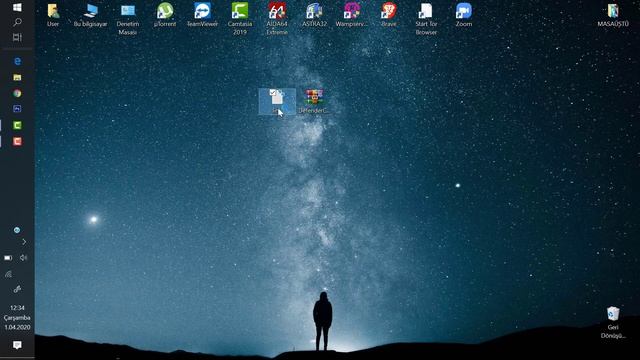Open the Windows Start menu
Image resolution: width=640 pixels, height=360 pixels.
coord(17,7)
